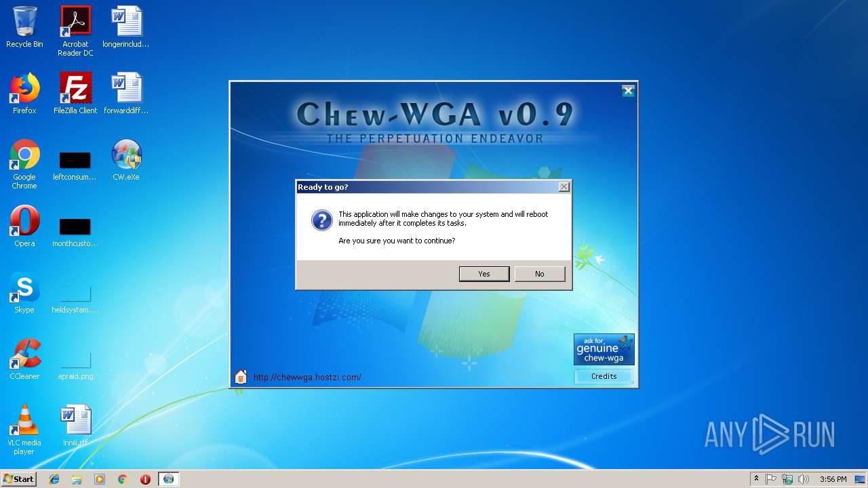The width and height of the screenshot is (868, 488).
Task: Open Internet Explorer from taskbar
Action: (54, 479)
